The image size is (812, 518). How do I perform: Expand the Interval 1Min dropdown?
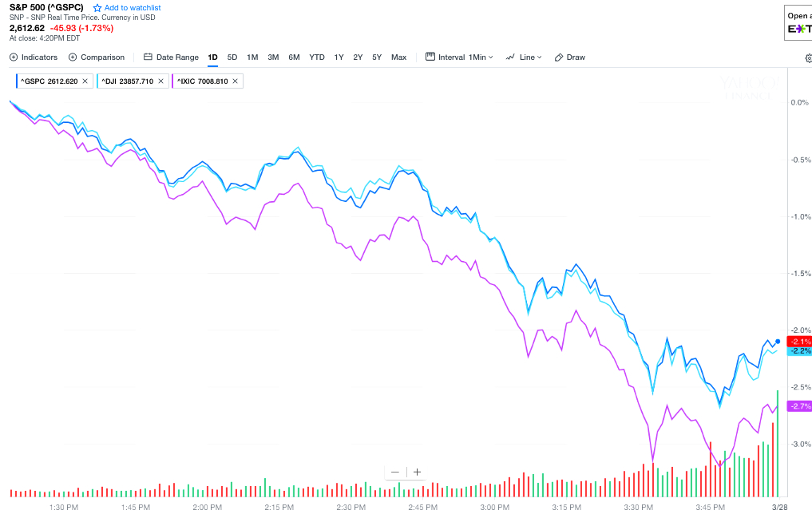point(459,57)
